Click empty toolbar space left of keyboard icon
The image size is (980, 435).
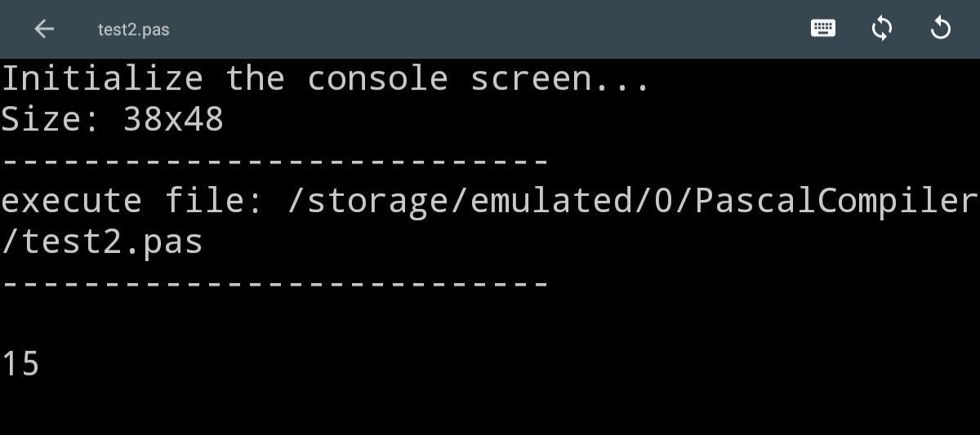(x=490, y=29)
